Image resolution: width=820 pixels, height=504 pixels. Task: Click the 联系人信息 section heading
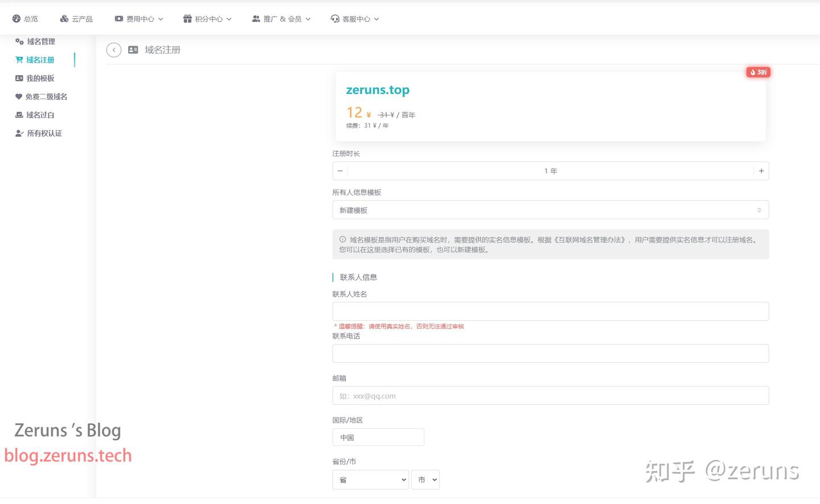[x=359, y=277]
